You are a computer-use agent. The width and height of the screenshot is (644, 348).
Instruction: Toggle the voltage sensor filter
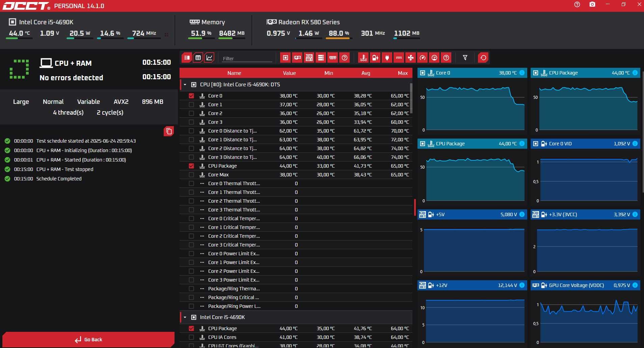375,58
